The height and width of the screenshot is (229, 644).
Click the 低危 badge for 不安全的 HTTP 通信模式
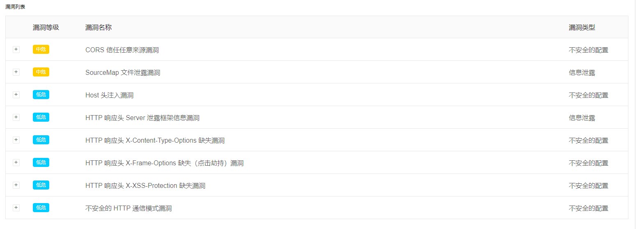(x=41, y=208)
